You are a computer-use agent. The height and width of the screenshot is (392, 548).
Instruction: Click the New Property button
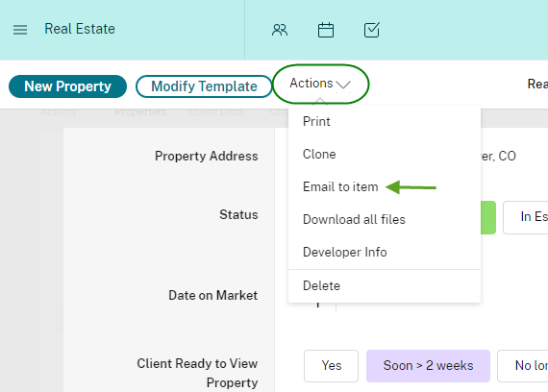click(68, 86)
